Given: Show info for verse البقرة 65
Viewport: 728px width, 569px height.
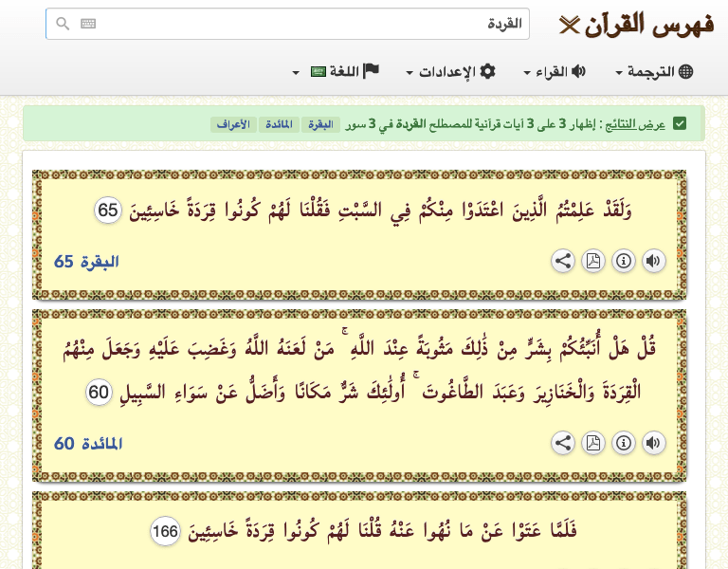Looking at the screenshot, I should pos(623,262).
